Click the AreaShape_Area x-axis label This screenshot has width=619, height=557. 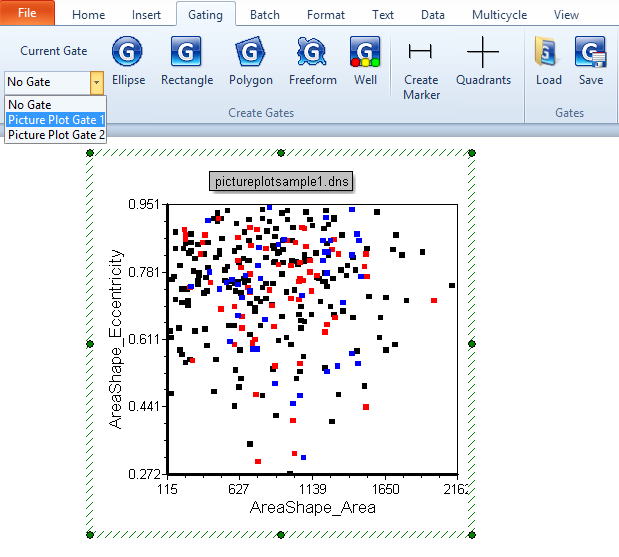[312, 508]
